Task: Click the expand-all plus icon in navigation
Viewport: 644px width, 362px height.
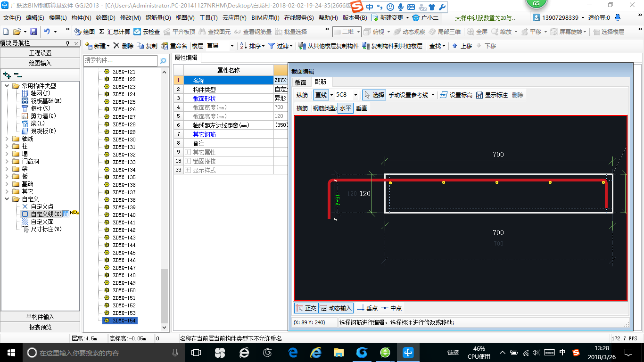Action: pos(7,74)
